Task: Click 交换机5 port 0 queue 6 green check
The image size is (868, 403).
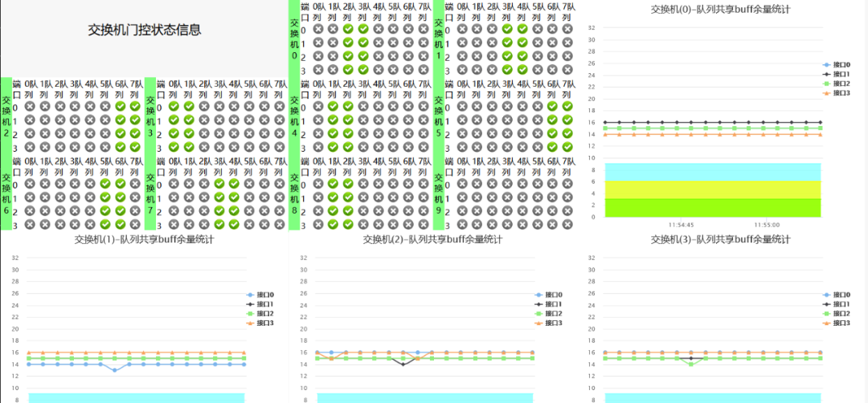Action: [x=553, y=106]
